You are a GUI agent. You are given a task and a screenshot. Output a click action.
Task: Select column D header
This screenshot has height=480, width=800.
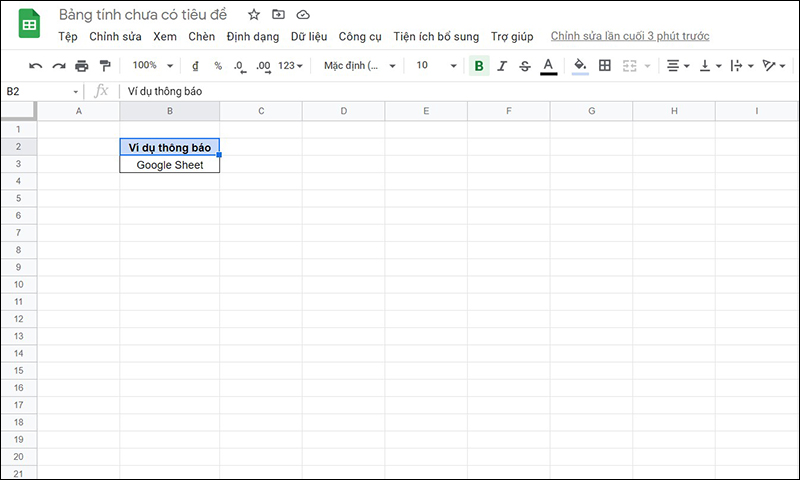[344, 111]
